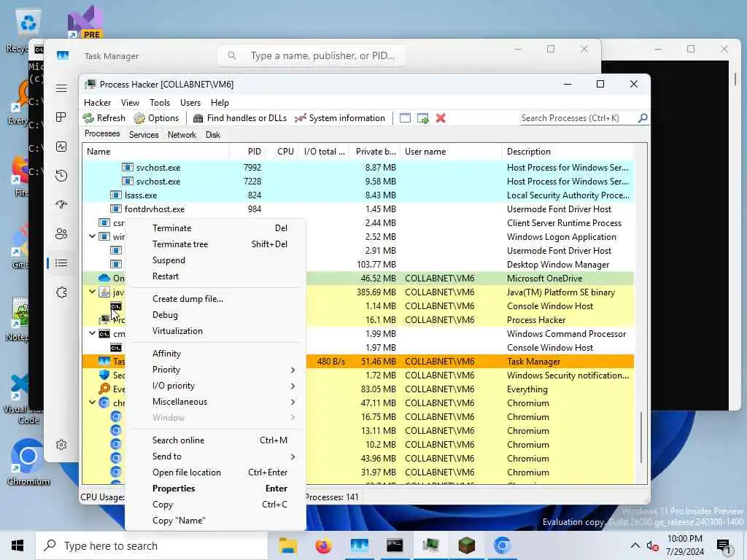The width and height of the screenshot is (747, 560).
Task: Select the fontdrvhost.exe PID 984 row
Action: coord(358,209)
